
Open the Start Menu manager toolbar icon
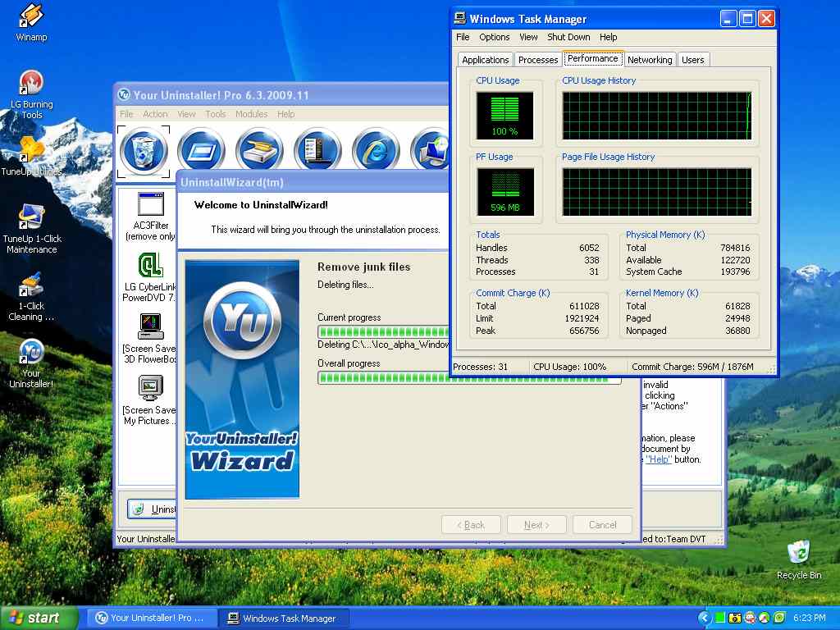pos(317,151)
